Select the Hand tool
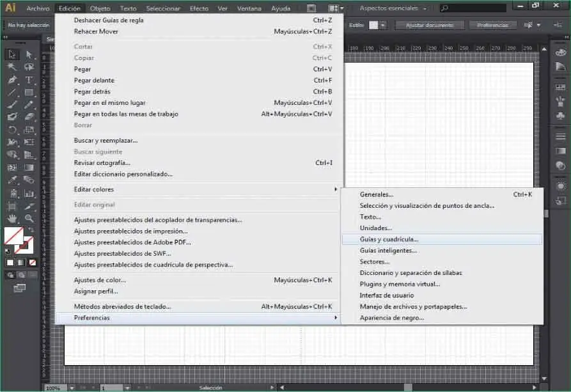This screenshot has height=392, width=571. click(12, 219)
